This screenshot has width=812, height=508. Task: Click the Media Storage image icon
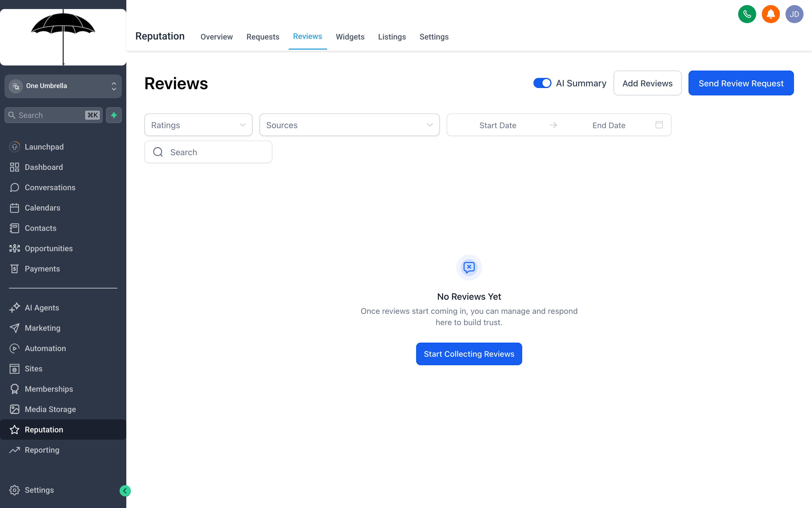click(x=14, y=409)
